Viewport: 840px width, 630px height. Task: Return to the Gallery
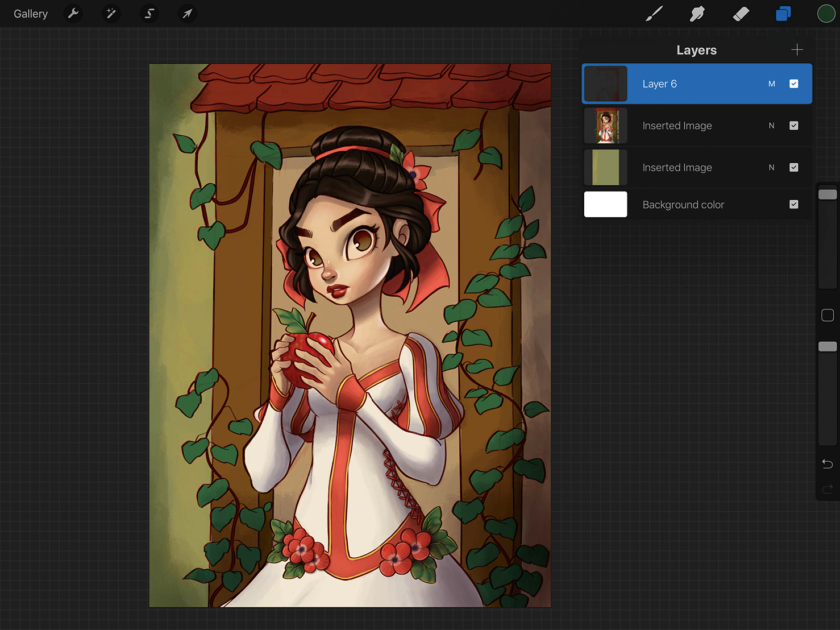point(31,14)
